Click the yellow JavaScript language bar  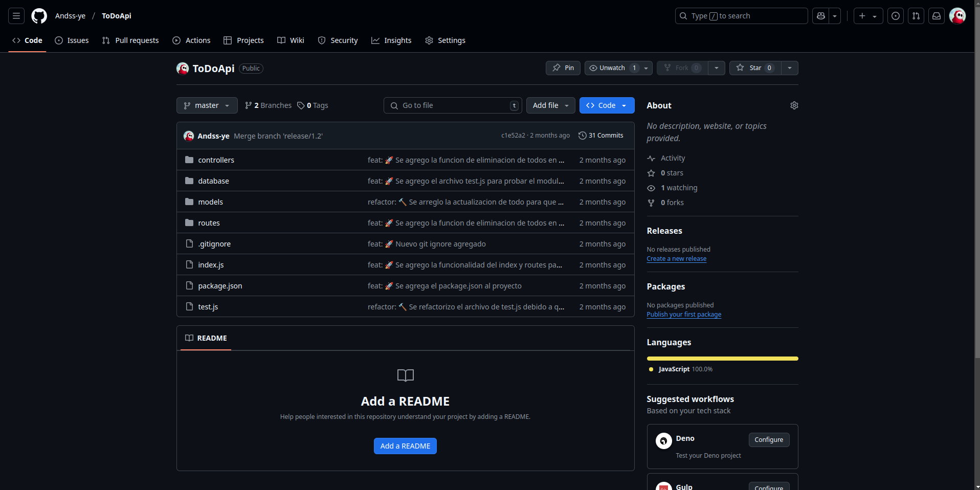[722, 359]
